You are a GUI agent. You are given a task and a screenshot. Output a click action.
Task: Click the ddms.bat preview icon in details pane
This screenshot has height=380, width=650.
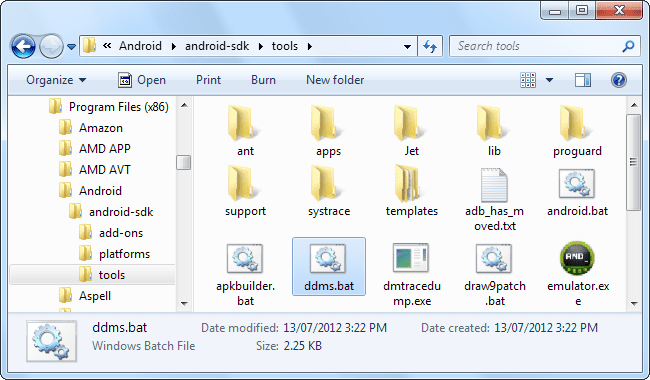pos(51,341)
